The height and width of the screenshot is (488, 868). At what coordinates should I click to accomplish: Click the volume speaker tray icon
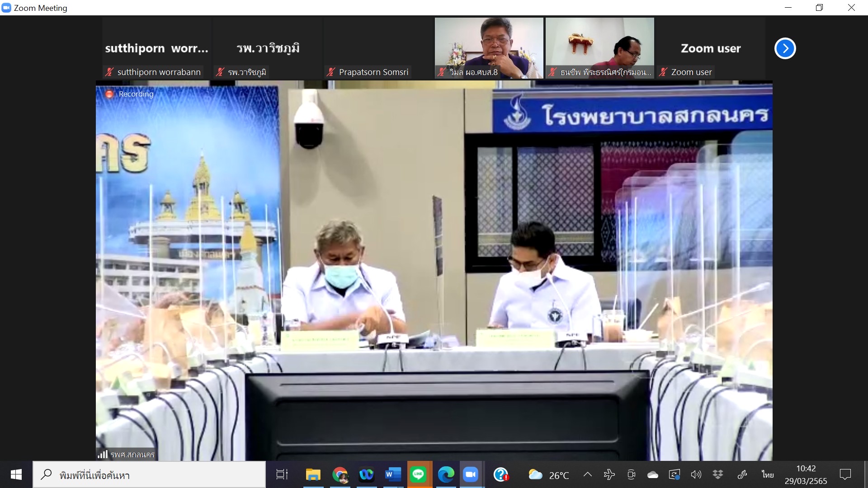click(x=696, y=474)
